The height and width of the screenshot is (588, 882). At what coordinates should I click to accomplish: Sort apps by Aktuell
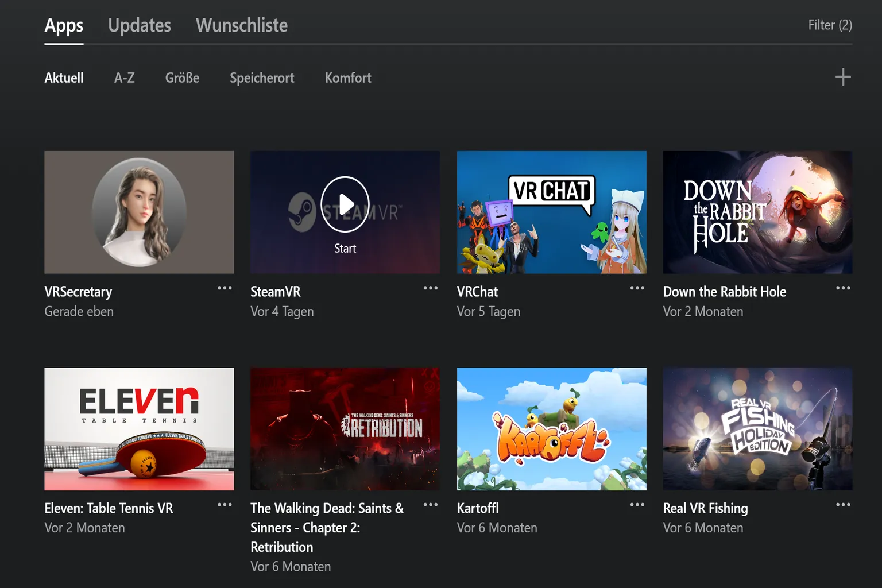click(64, 78)
